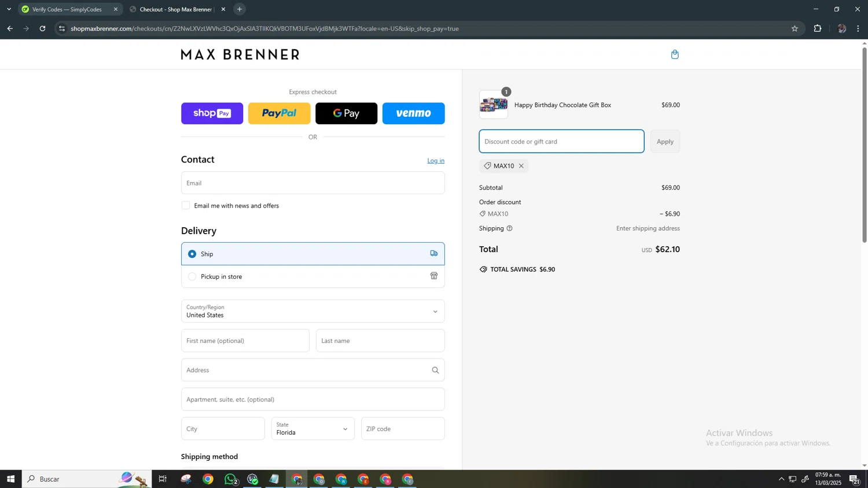Focus the Address field
Image resolution: width=868 pixels, height=488 pixels.
coord(313,370)
